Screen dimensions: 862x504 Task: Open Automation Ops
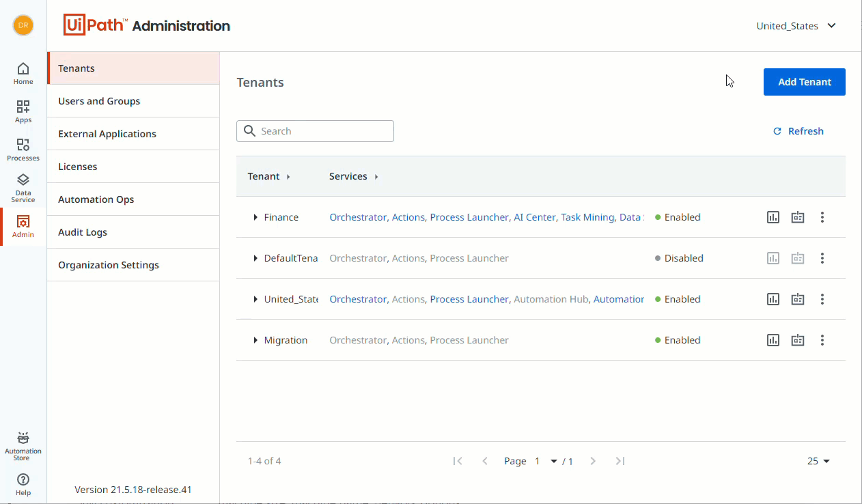pyautogui.click(x=133, y=199)
